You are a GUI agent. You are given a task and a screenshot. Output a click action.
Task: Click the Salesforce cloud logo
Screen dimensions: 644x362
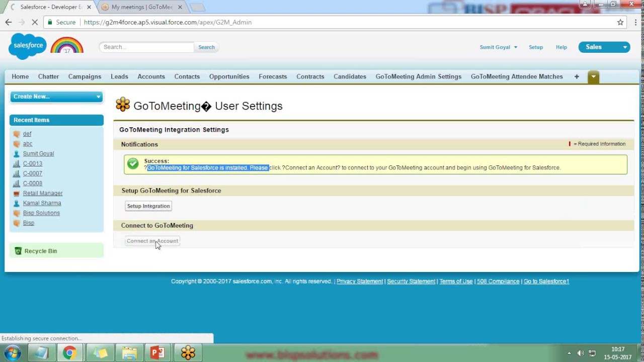tap(27, 46)
